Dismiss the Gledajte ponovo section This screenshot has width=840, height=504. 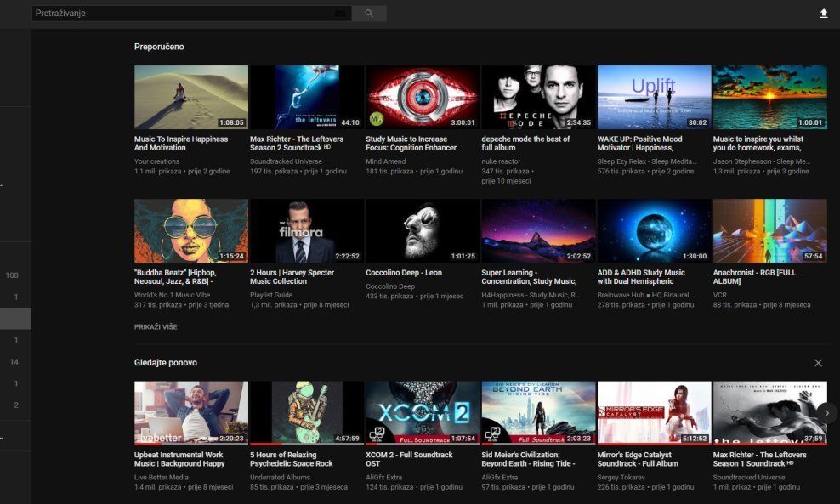(x=818, y=363)
